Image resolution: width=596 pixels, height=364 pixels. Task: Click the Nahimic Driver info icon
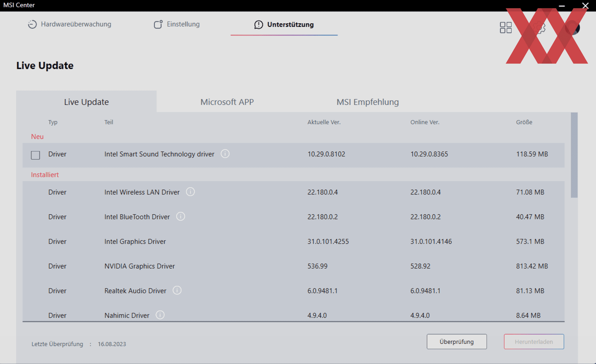tap(160, 315)
